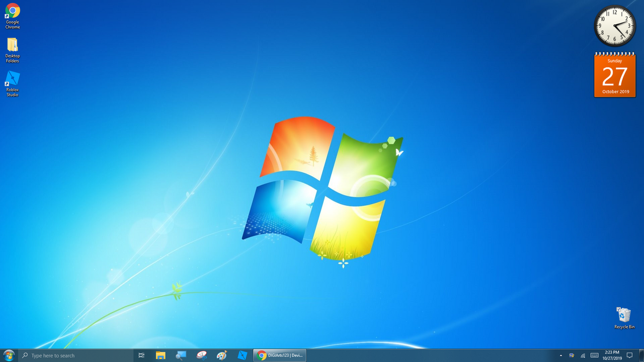Click the analog clock desktop gadget

(x=615, y=26)
